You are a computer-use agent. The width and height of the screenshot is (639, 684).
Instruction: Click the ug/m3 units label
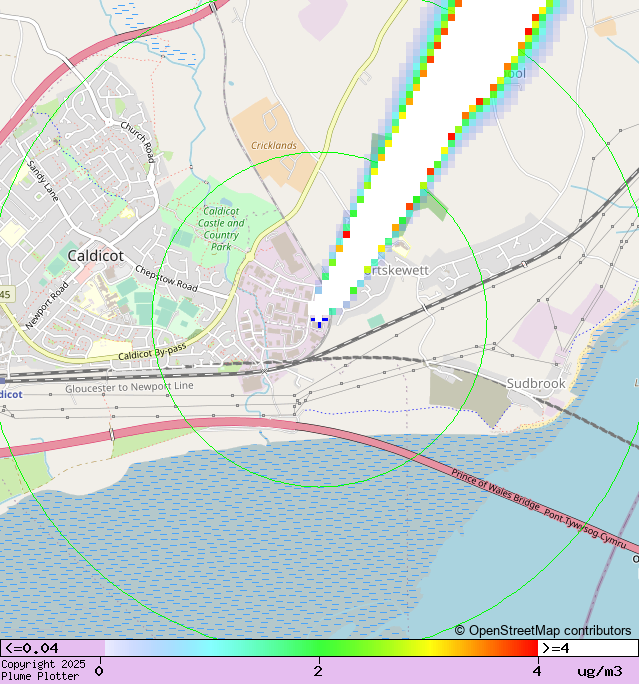[x=599, y=671]
